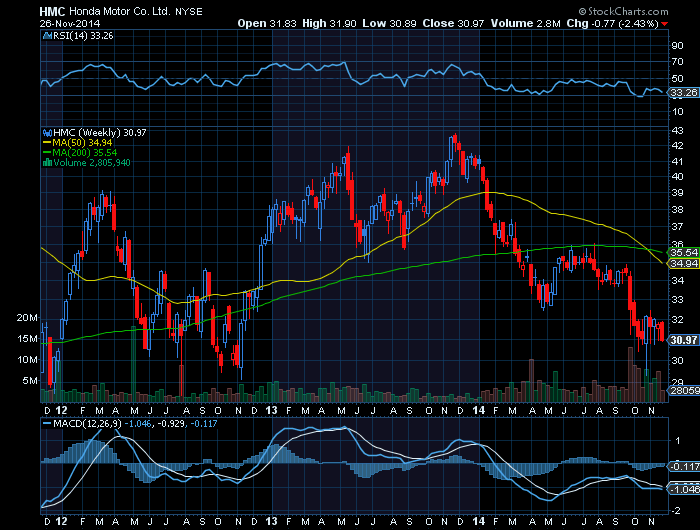Click the 20M volume axis label
This screenshot has width=700, height=530.
(27, 318)
